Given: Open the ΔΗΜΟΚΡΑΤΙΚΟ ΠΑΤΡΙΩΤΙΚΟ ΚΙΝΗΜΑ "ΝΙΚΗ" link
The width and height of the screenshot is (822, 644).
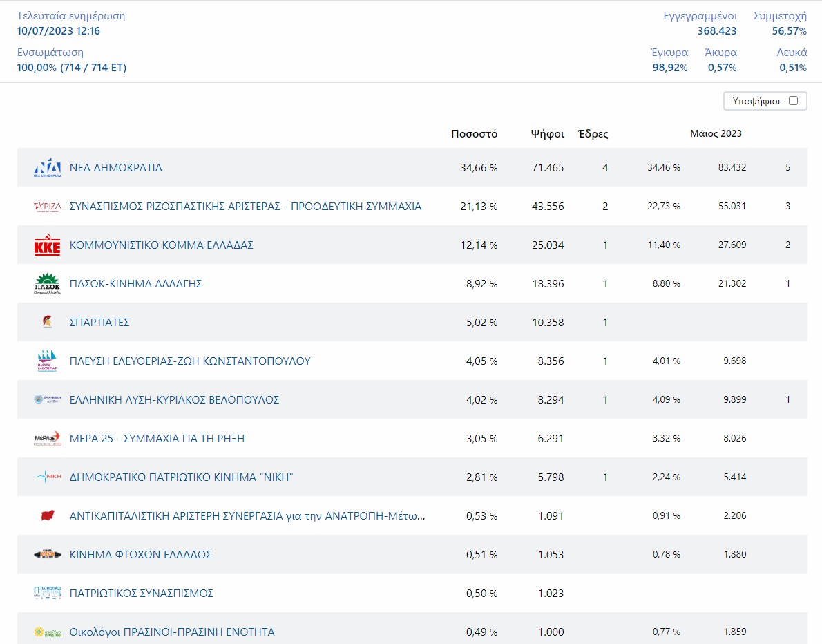Looking at the screenshot, I should [182, 477].
